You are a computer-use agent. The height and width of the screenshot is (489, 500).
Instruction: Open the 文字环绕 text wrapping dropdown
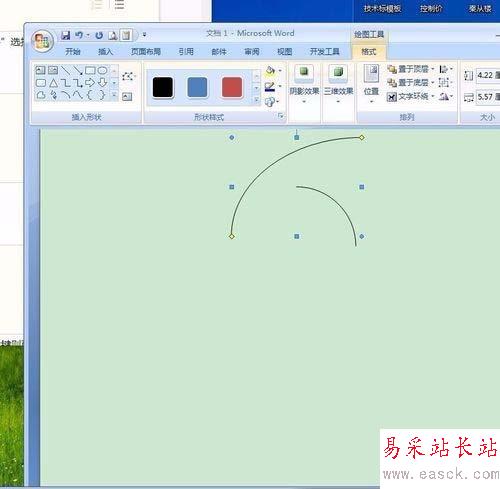[x=410, y=96]
